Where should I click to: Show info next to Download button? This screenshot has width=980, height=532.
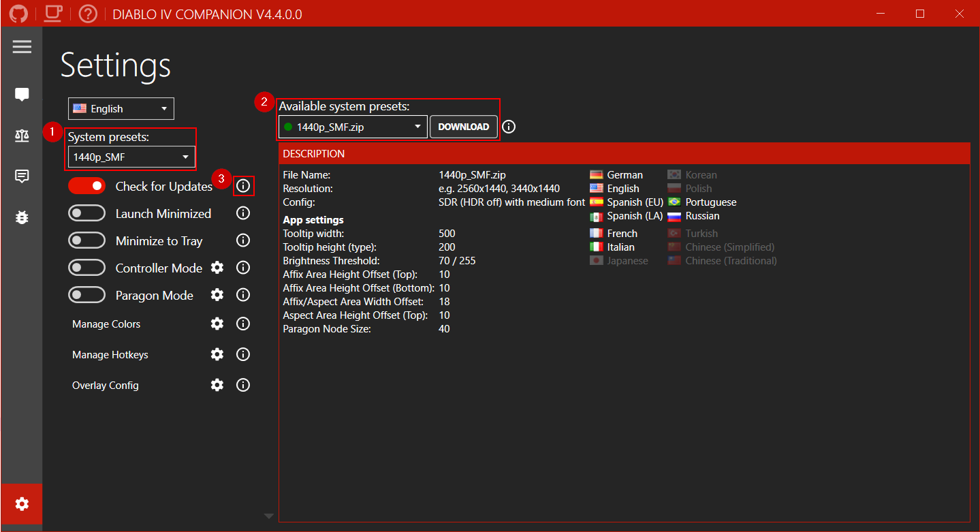509,127
